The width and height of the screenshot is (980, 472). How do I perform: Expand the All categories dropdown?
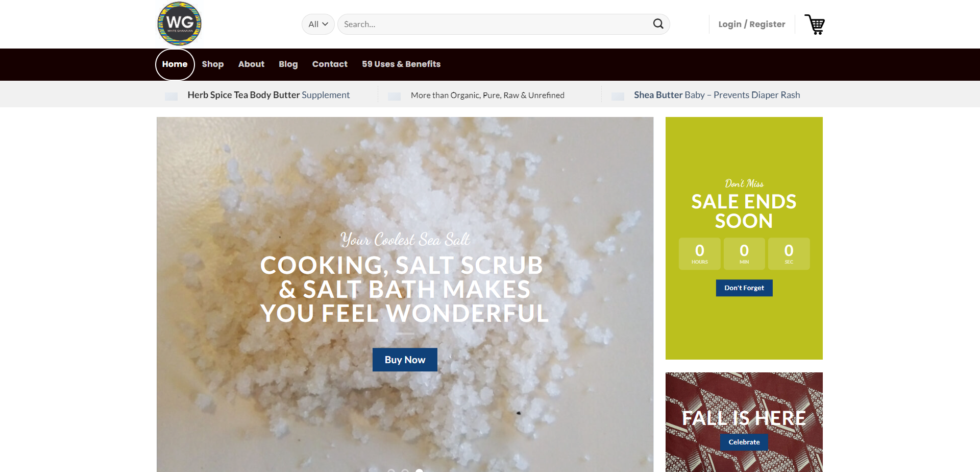tap(318, 25)
